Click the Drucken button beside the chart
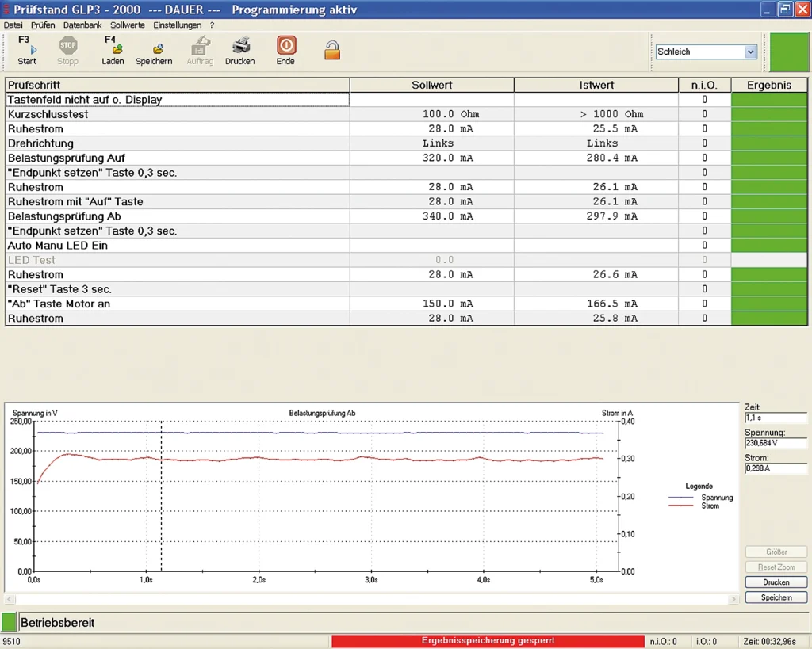812x649 pixels. pos(776,582)
